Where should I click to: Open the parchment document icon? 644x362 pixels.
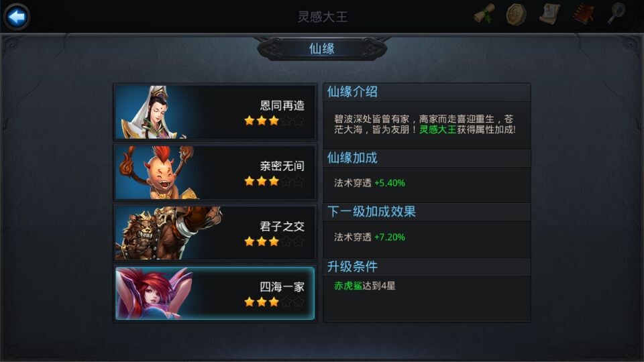point(549,14)
